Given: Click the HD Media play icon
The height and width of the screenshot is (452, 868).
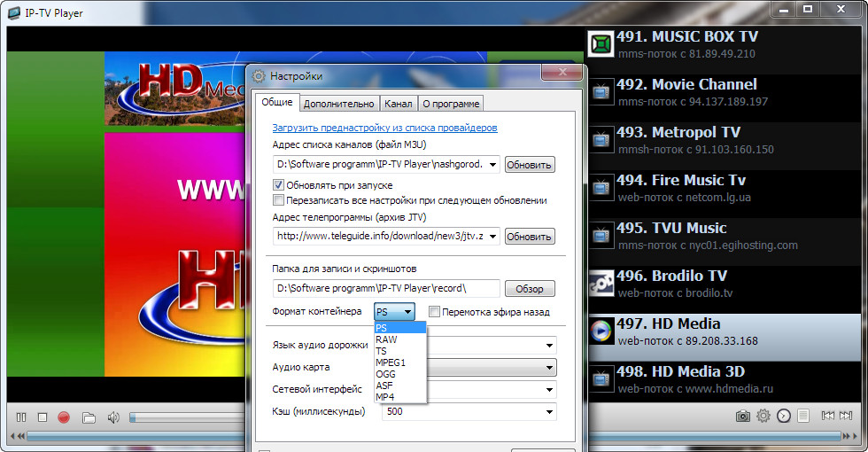Looking at the screenshot, I should [x=601, y=331].
